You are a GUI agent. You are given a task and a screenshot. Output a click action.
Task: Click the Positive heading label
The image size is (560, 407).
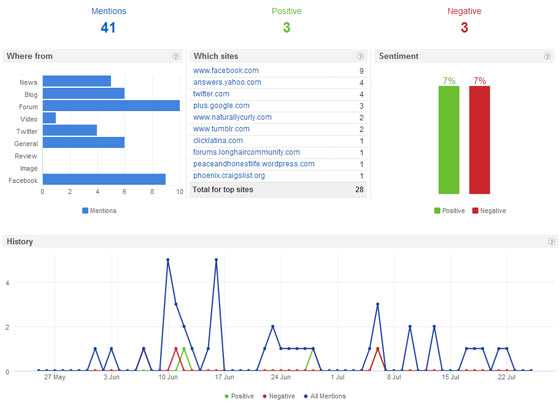pos(286,11)
